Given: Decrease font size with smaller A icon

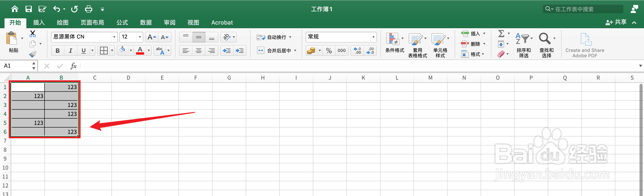Looking at the screenshot, I should point(164,37).
